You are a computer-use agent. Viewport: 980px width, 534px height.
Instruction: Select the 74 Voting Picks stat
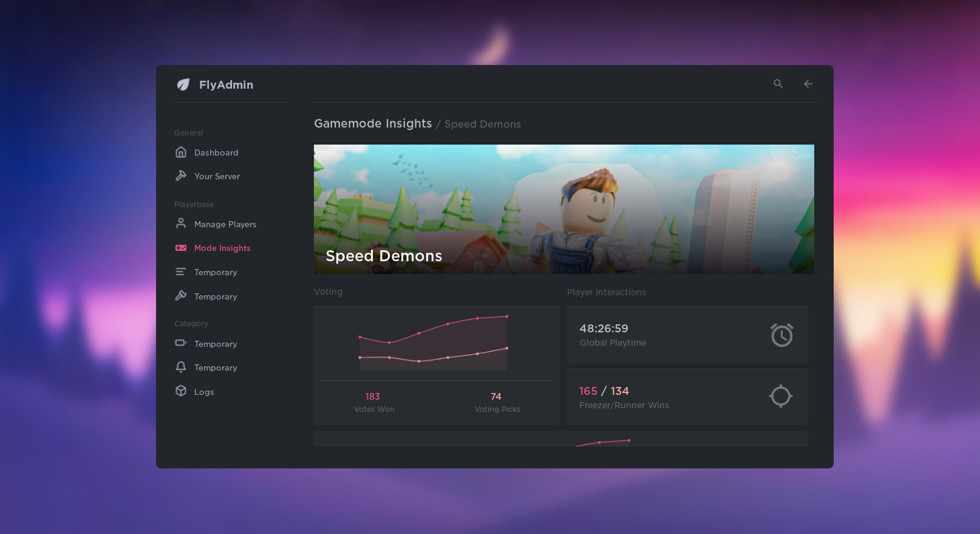497,402
